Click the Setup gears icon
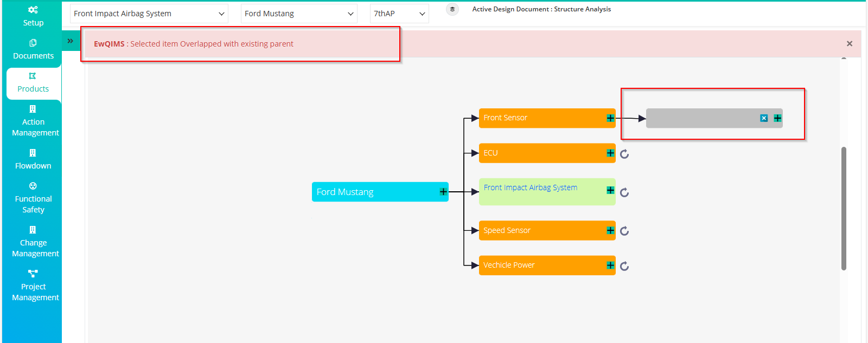This screenshot has height=343, width=868. [33, 10]
